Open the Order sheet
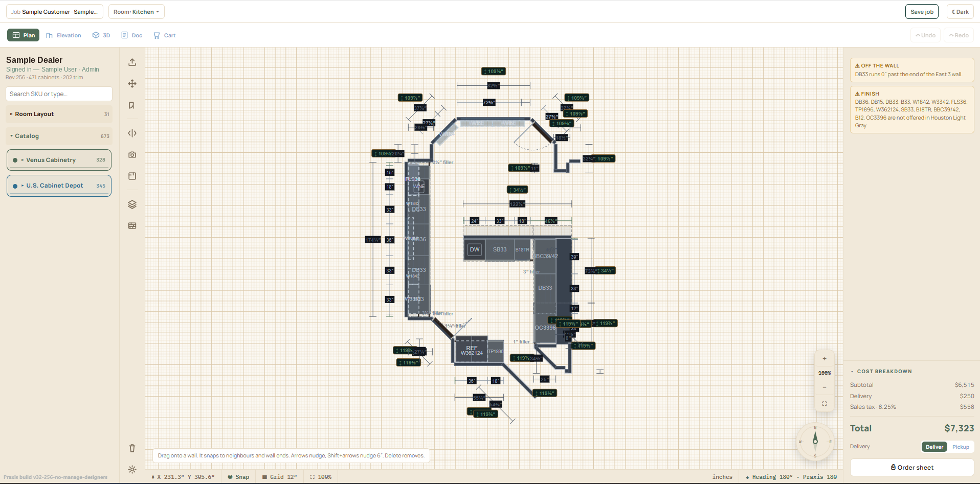Viewport: 980px width, 484px height. 912,467
